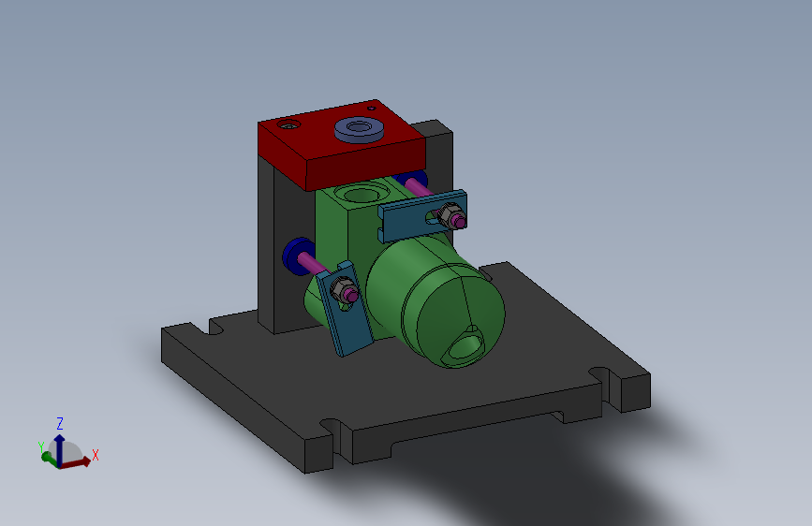Click the green Y axis of triad
The height and width of the screenshot is (526, 812).
coord(47,457)
